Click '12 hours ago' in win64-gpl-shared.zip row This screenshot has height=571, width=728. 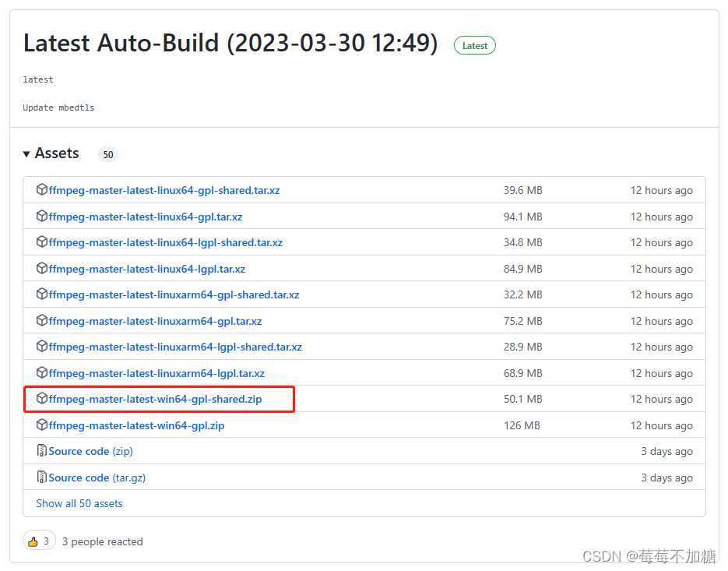(x=662, y=399)
